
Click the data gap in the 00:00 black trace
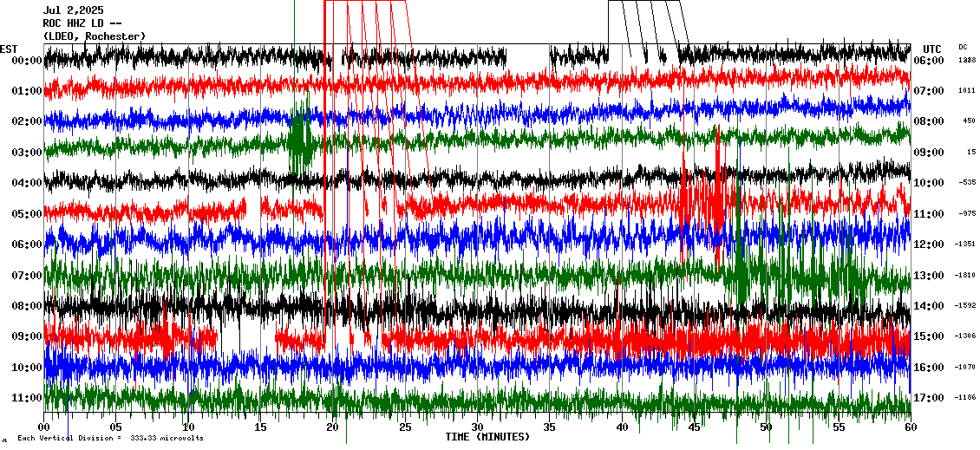(527, 57)
